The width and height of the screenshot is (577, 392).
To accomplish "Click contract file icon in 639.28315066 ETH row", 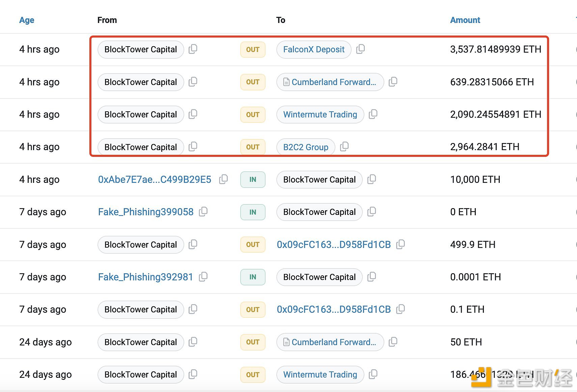I will click(x=286, y=82).
